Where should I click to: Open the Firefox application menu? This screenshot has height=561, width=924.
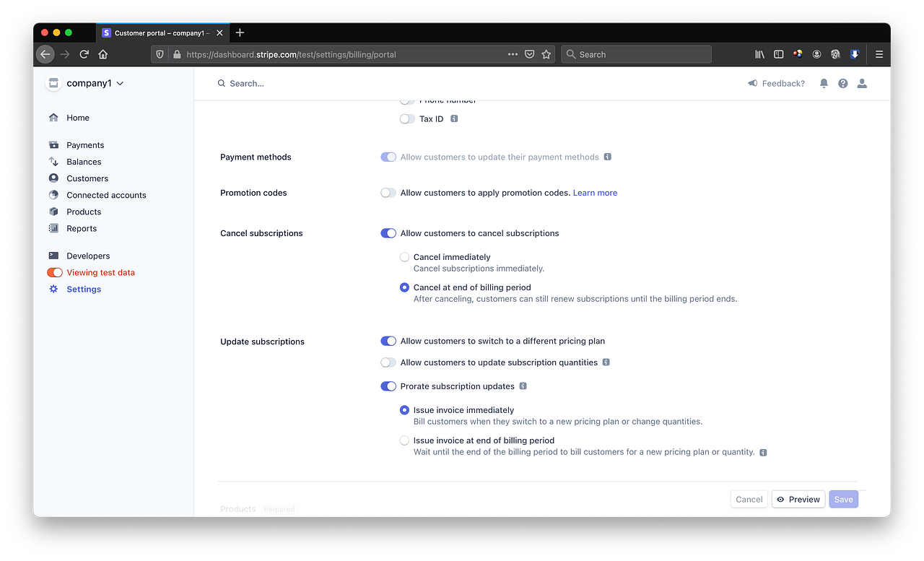(879, 53)
